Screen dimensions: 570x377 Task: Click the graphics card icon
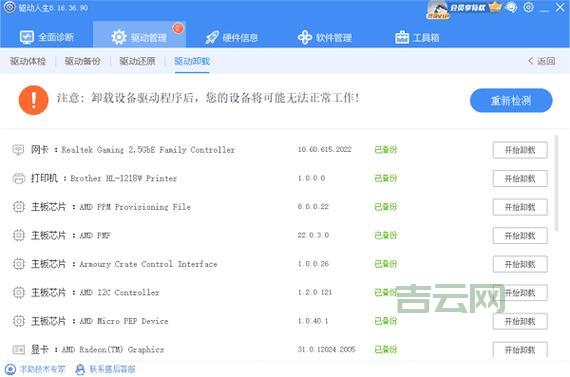click(x=19, y=349)
